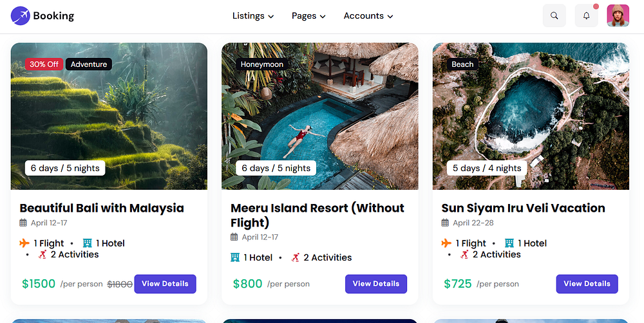Expand the Listings dropdown menu

[253, 16]
